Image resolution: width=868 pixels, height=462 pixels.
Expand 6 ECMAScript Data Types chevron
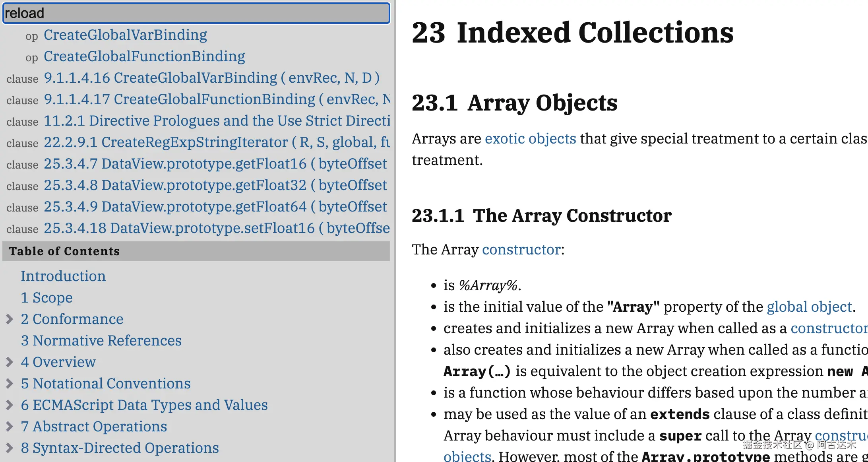10,405
